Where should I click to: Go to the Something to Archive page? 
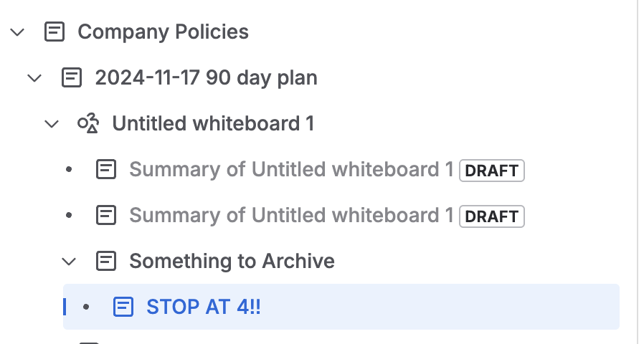tap(232, 262)
